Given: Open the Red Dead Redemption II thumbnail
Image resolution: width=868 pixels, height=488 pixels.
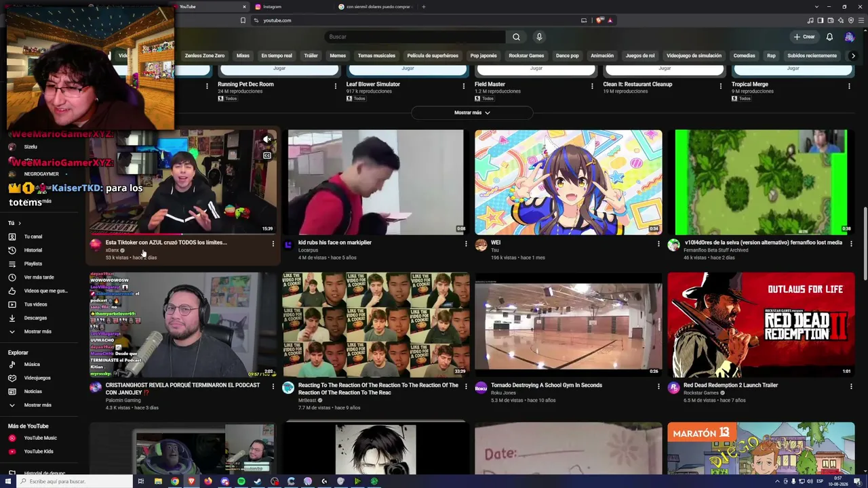Looking at the screenshot, I should pyautogui.click(x=761, y=325).
